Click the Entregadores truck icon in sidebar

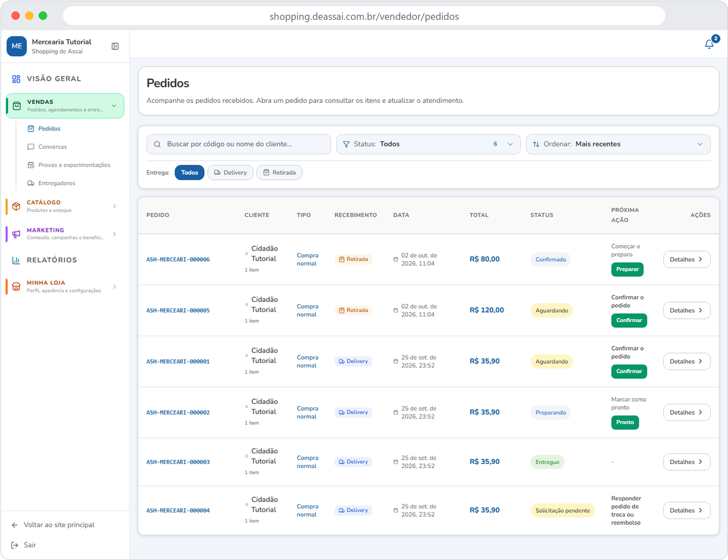(x=31, y=183)
